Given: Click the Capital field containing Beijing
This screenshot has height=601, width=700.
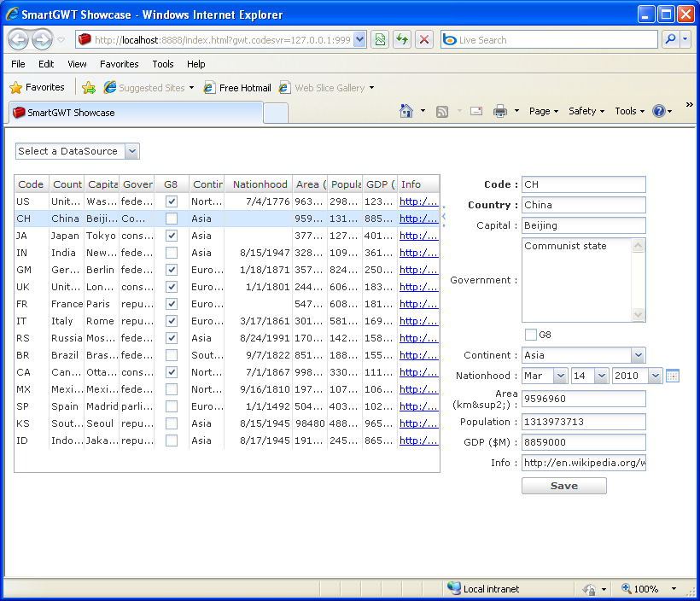Looking at the screenshot, I should (584, 225).
